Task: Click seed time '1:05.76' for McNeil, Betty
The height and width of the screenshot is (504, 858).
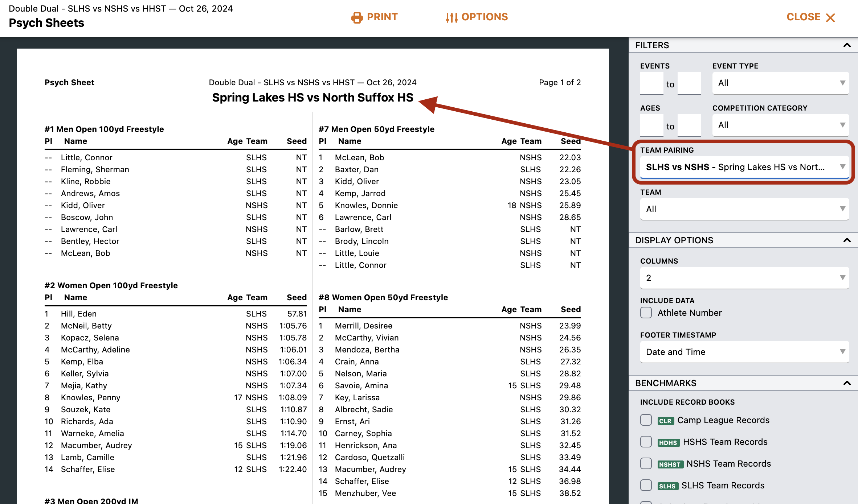Action: (x=293, y=326)
